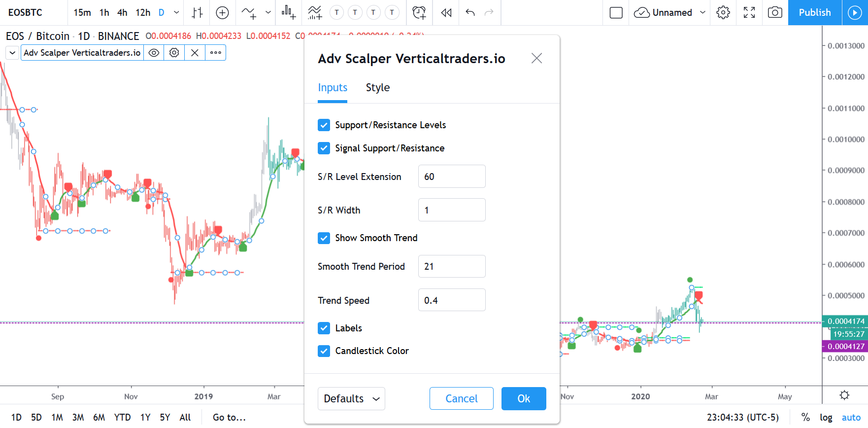Close the Adv Scalper settings dialog
Image resolution: width=868 pixels, height=428 pixels.
[537, 58]
